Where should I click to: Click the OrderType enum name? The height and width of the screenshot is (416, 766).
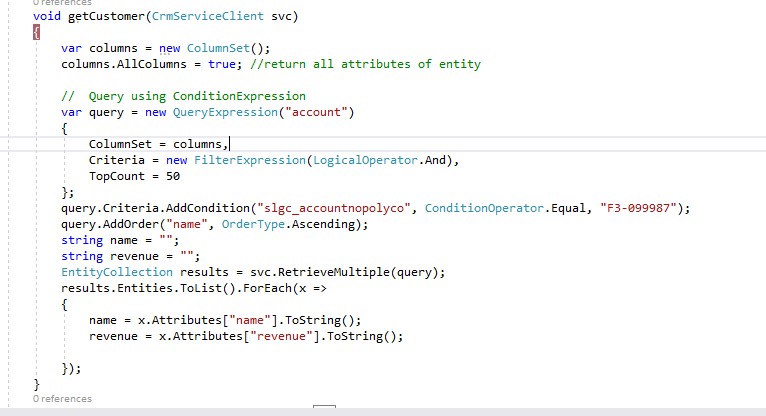click(253, 225)
